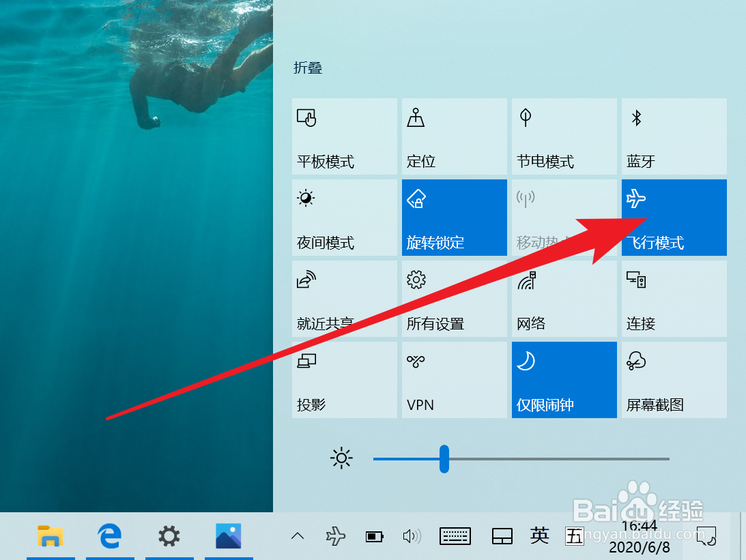
Task: Disable 飞行模式 airplane mode
Action: [674, 218]
